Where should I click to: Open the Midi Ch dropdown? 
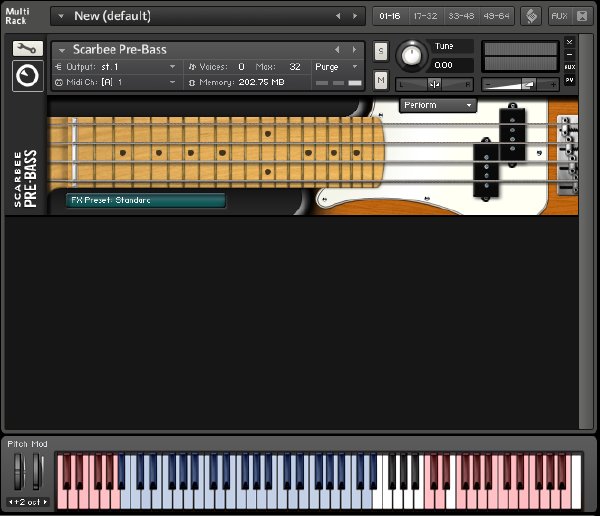116,82
